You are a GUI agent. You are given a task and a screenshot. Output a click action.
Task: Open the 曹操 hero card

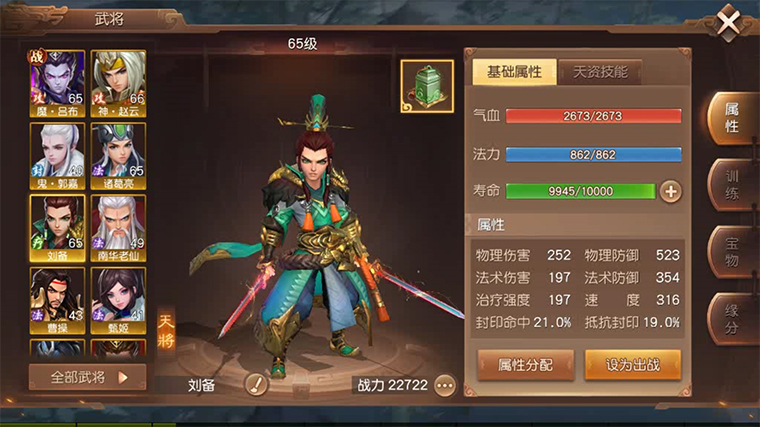[57, 300]
